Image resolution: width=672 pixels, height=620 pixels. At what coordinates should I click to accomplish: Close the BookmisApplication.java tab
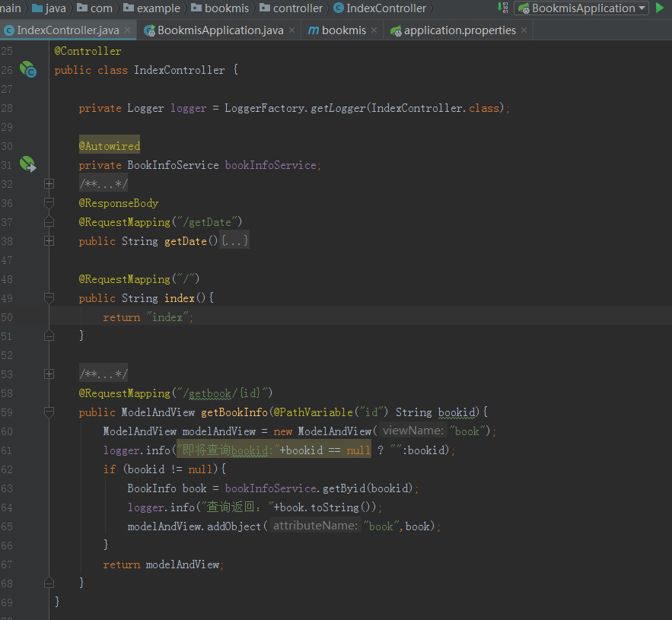[x=291, y=30]
